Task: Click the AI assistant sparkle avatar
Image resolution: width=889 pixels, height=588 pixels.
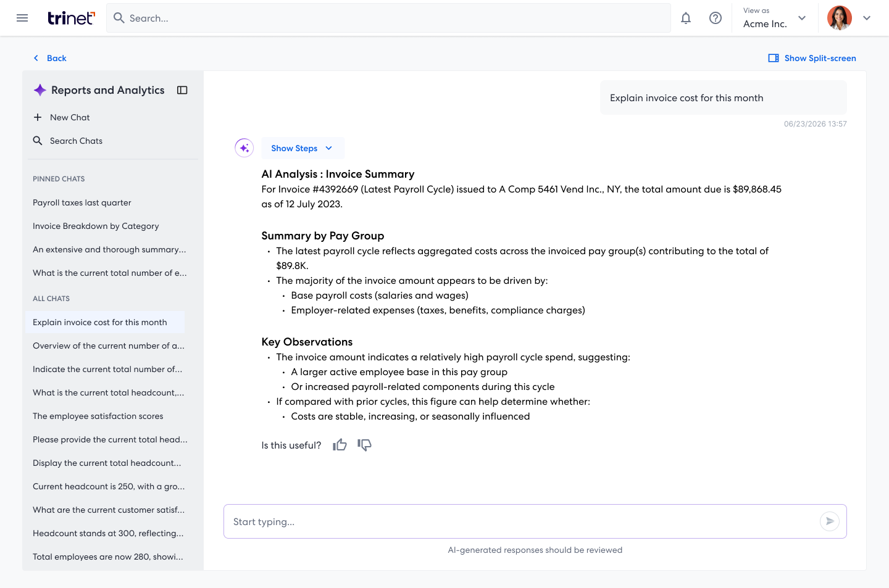Action: pos(244,148)
